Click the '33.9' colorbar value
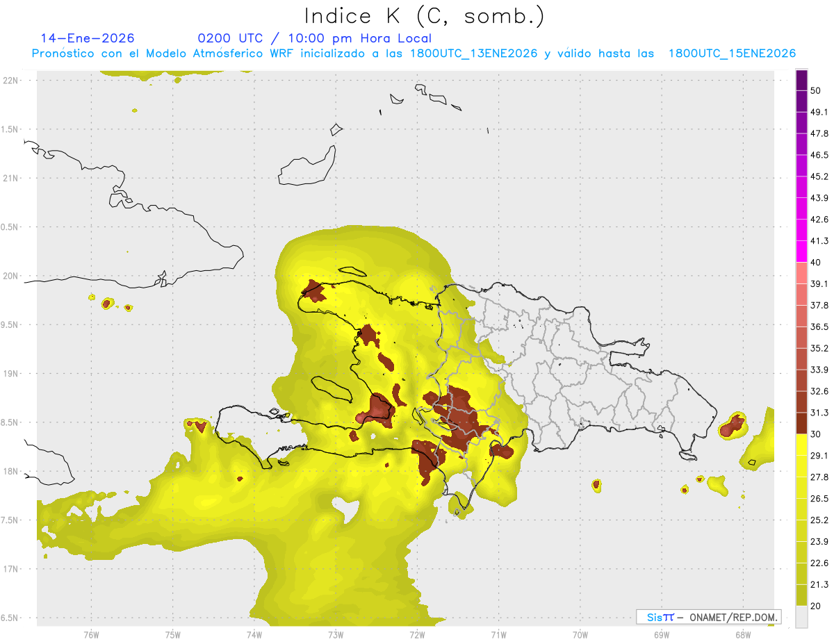The height and width of the screenshot is (644, 834). click(x=819, y=370)
